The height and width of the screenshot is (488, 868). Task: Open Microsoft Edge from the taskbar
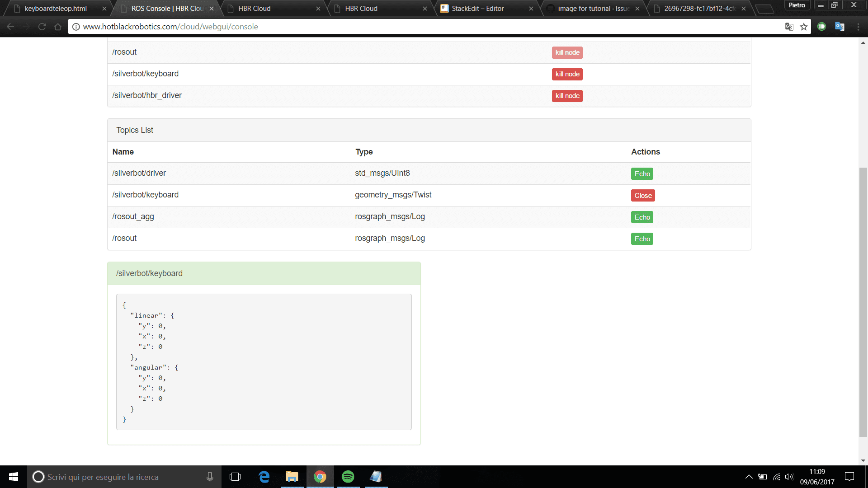[x=264, y=477]
